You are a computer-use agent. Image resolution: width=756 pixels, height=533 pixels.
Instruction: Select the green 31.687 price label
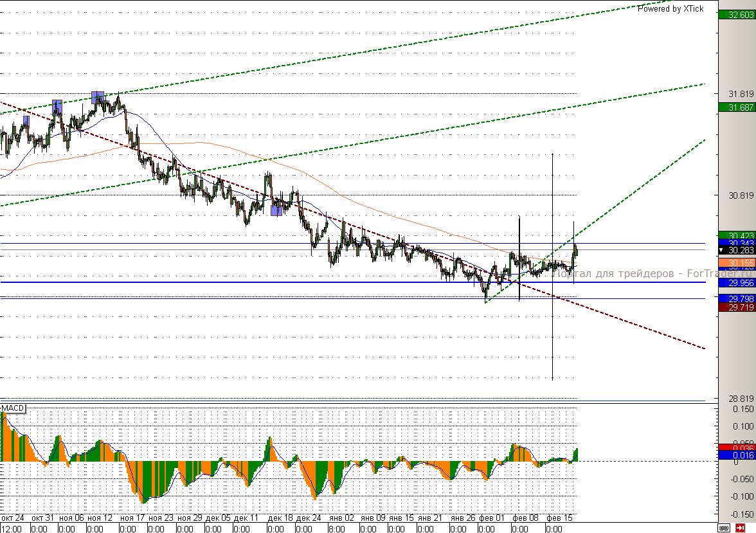pos(737,107)
